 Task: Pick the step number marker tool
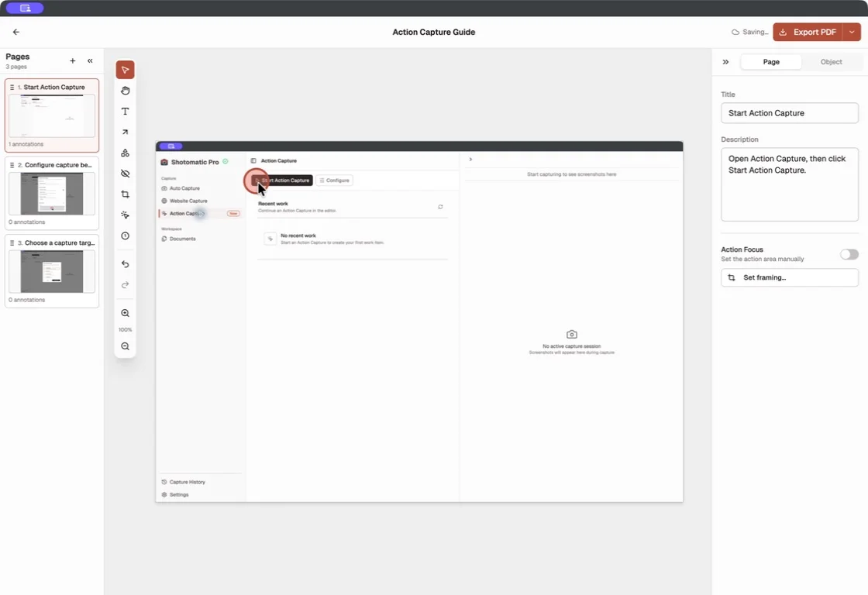[125, 236]
